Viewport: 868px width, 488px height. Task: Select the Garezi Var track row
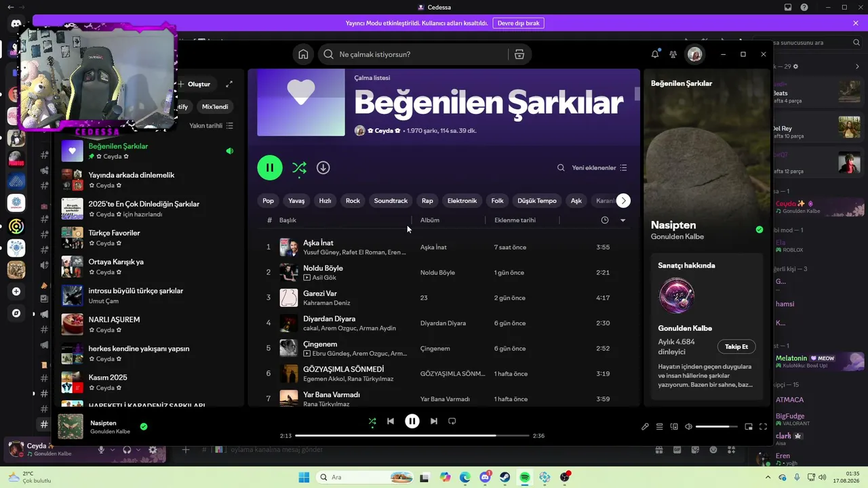point(445,298)
